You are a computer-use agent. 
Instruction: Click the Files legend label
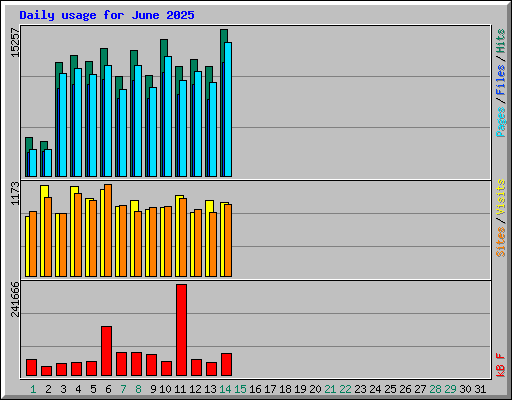pos(501,80)
